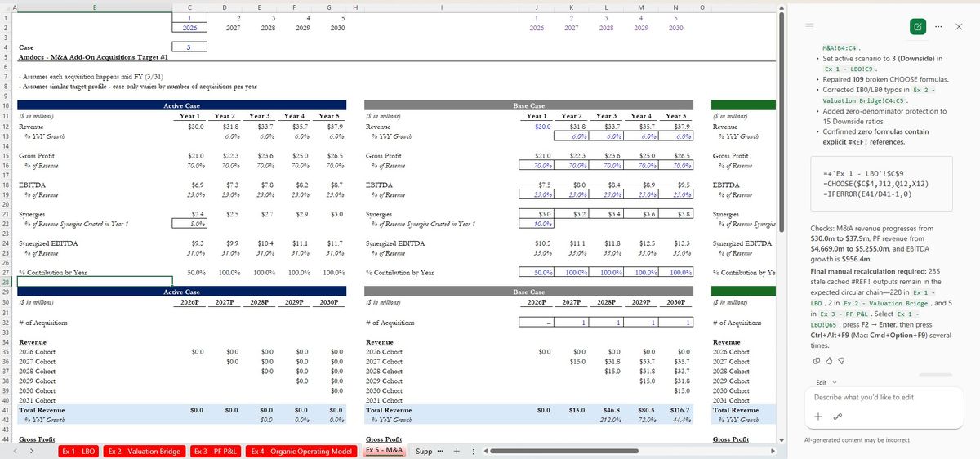This screenshot has height=459, width=980.
Task: Click the connector icon next to the plus
Action: 837,417
